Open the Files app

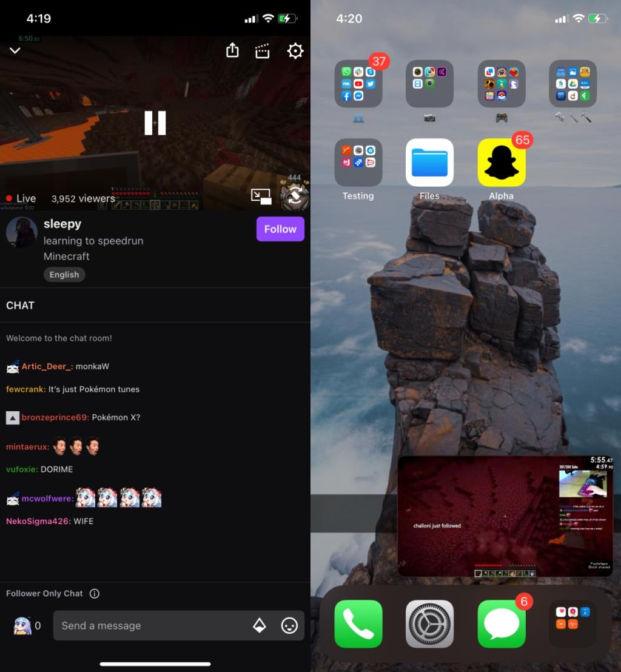coord(429,162)
